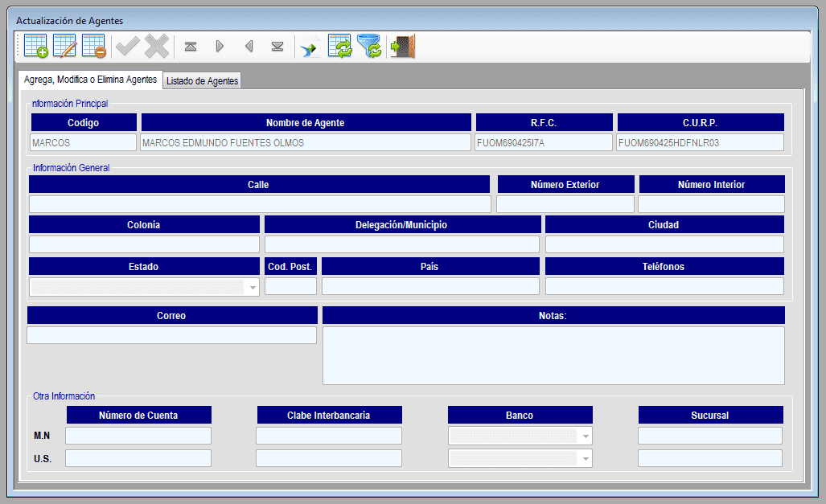
Task: Go to the next record arrow
Action: click(x=220, y=47)
